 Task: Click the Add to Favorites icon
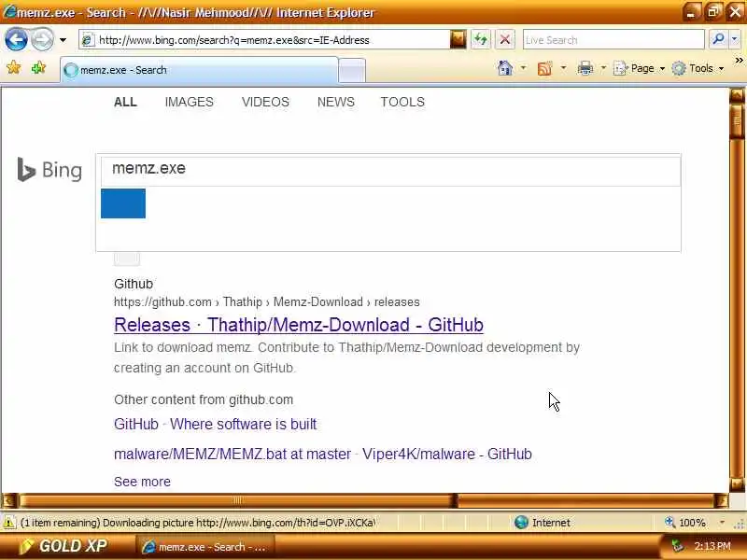coord(38,68)
